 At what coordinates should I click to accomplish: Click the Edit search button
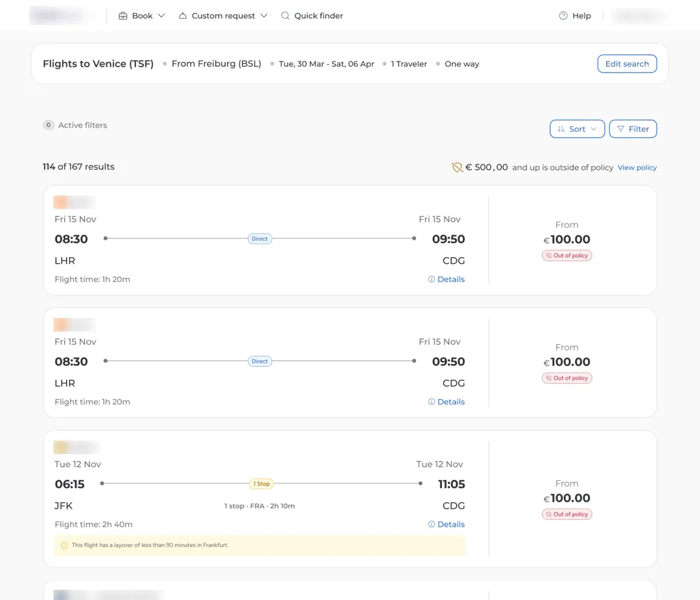627,64
